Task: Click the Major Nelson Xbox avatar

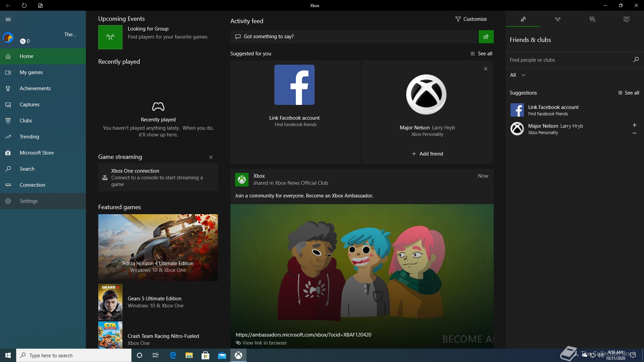Action: click(426, 95)
